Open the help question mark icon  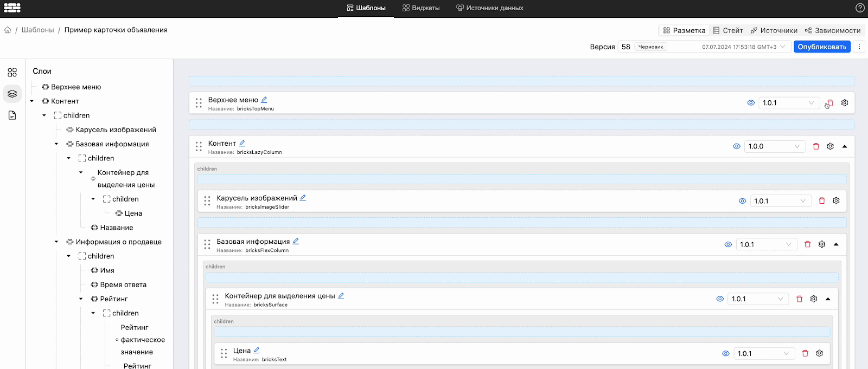(860, 8)
